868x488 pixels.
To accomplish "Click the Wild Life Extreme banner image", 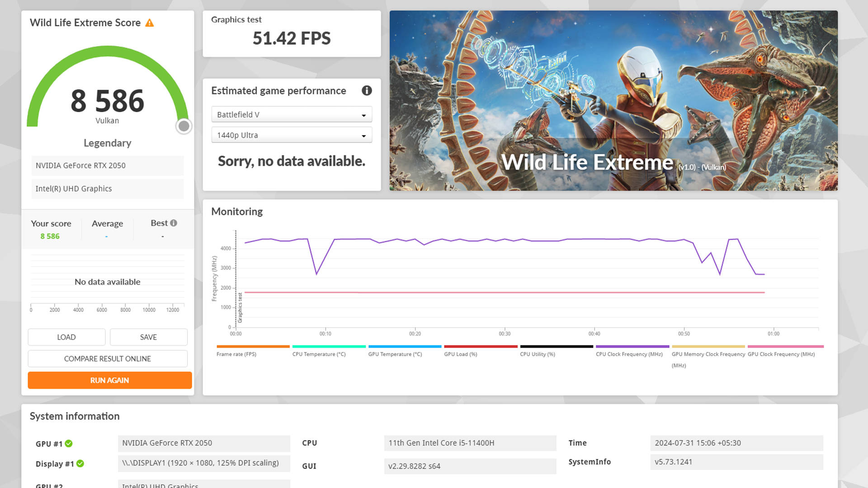I will 613,101.
